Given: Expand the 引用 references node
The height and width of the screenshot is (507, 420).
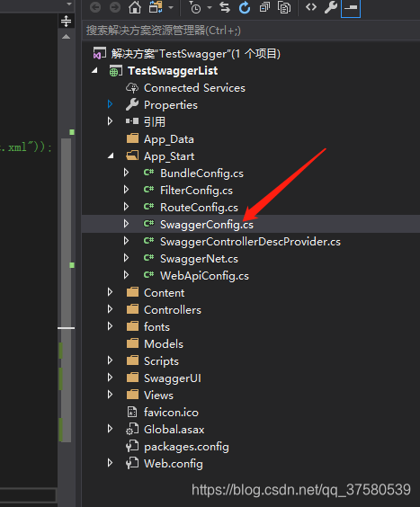Looking at the screenshot, I should 110,121.
